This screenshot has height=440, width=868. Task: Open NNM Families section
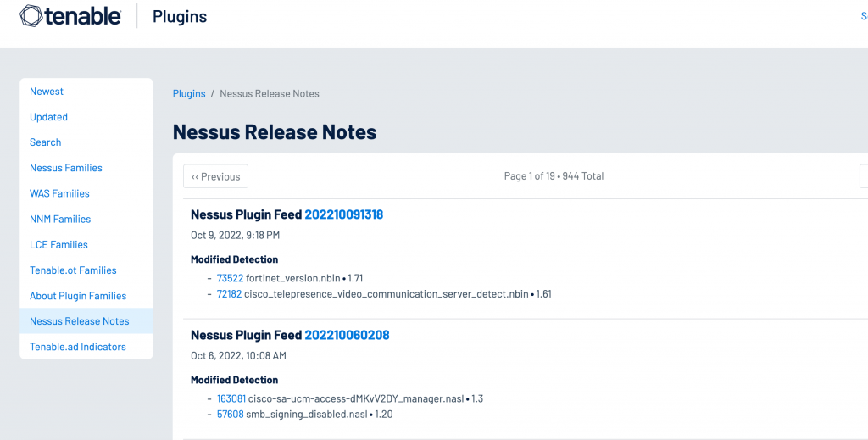point(60,219)
